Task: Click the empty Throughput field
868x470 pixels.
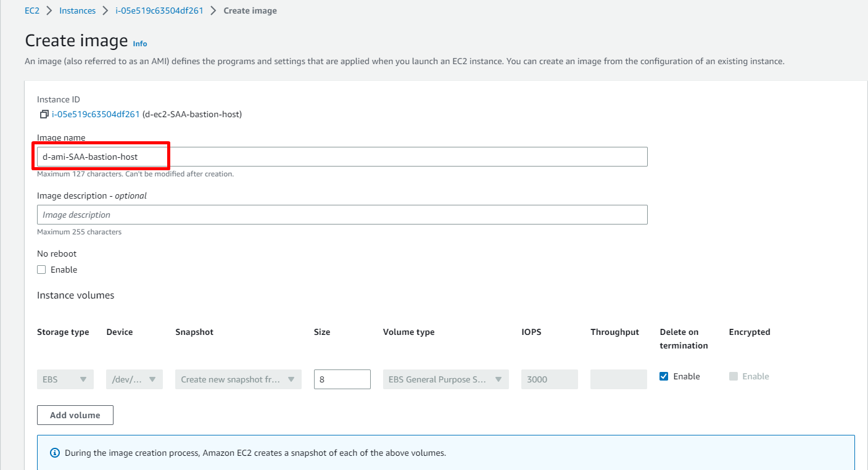Action: coord(618,379)
